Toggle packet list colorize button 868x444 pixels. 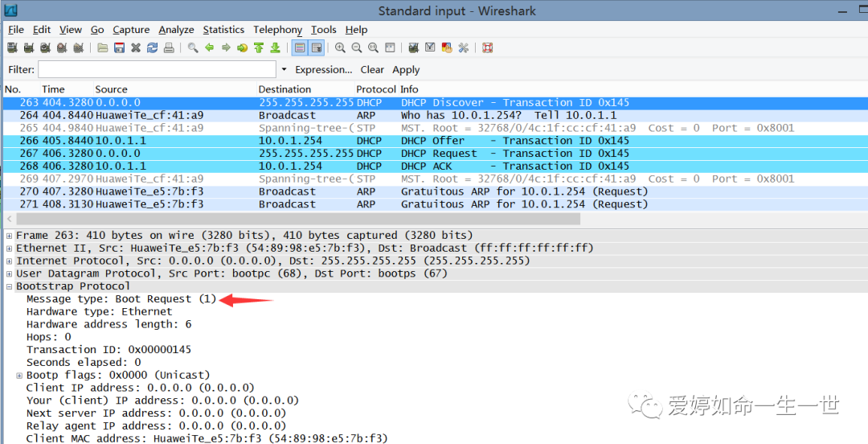(x=300, y=48)
